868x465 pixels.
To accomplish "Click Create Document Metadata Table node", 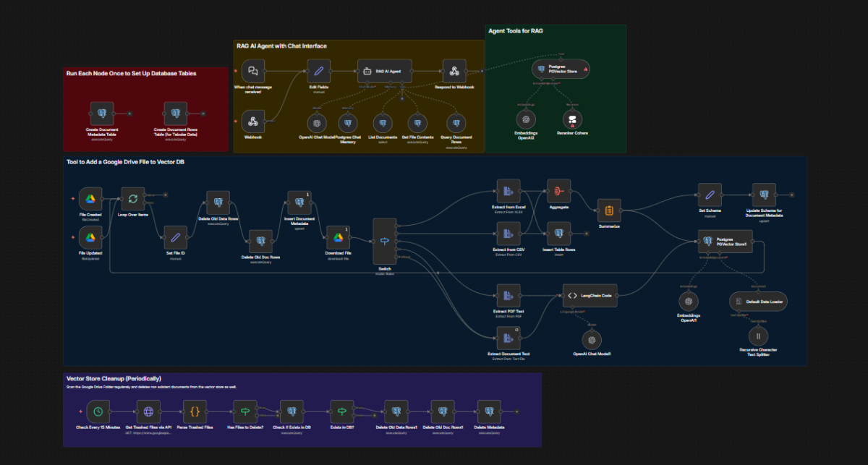I will pyautogui.click(x=102, y=113).
